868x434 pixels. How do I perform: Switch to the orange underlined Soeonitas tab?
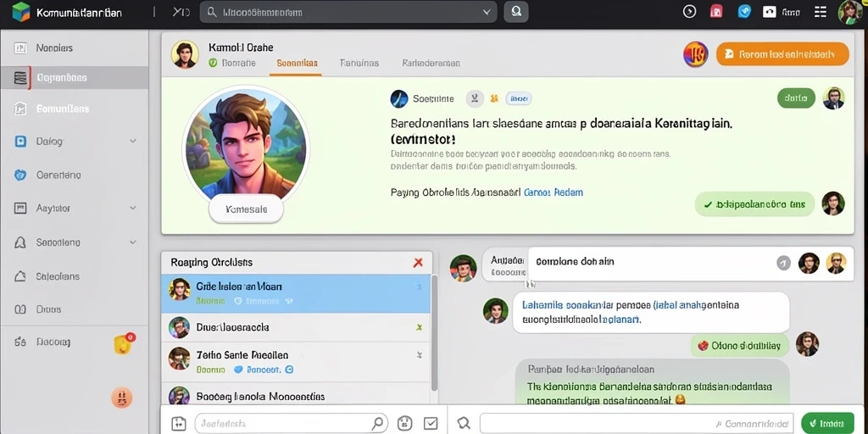tap(298, 63)
